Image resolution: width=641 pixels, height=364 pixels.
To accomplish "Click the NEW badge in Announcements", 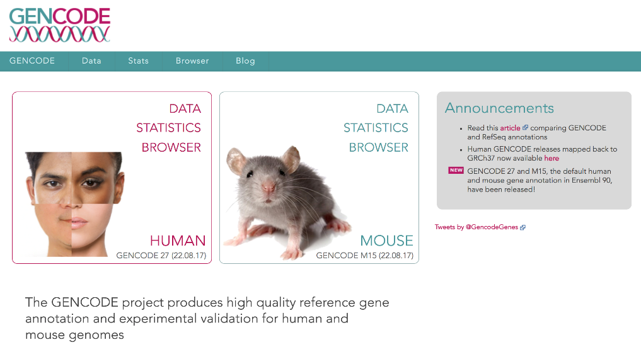I will pos(456,170).
